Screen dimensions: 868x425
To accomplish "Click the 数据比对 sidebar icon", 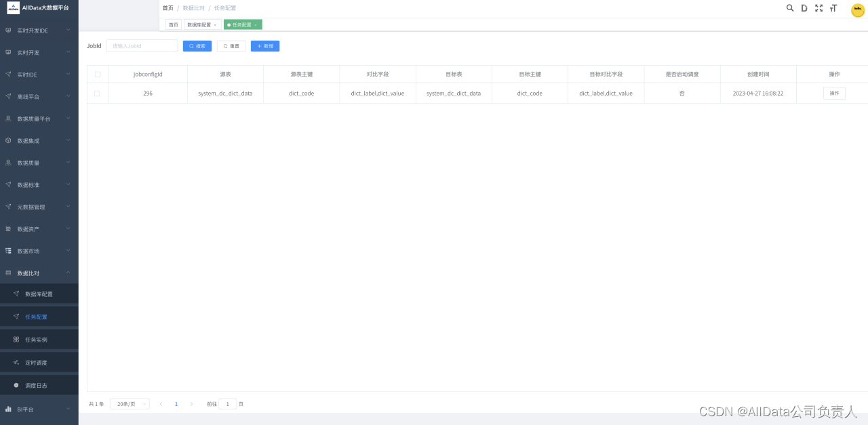I will click(x=8, y=272).
